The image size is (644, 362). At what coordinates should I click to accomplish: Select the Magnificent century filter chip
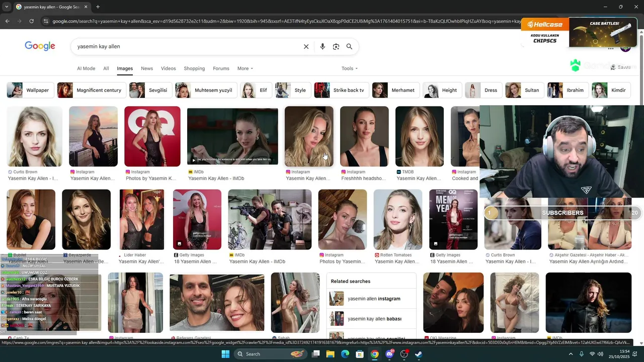pyautogui.click(x=91, y=90)
